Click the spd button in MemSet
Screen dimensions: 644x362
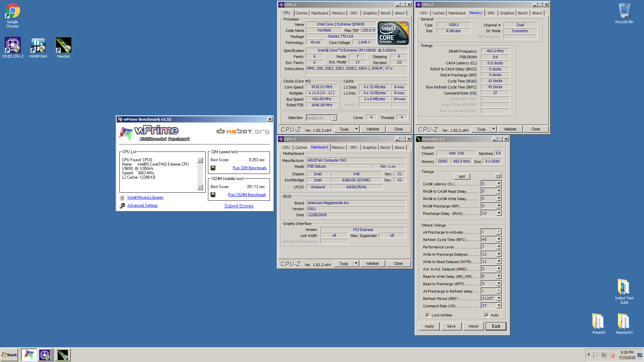point(462,176)
